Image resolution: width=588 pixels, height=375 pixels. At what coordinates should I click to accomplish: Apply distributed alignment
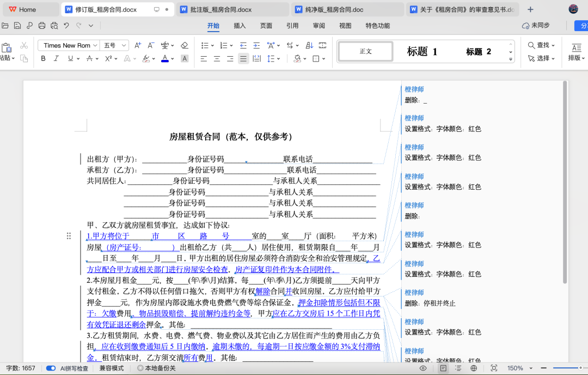(257, 58)
